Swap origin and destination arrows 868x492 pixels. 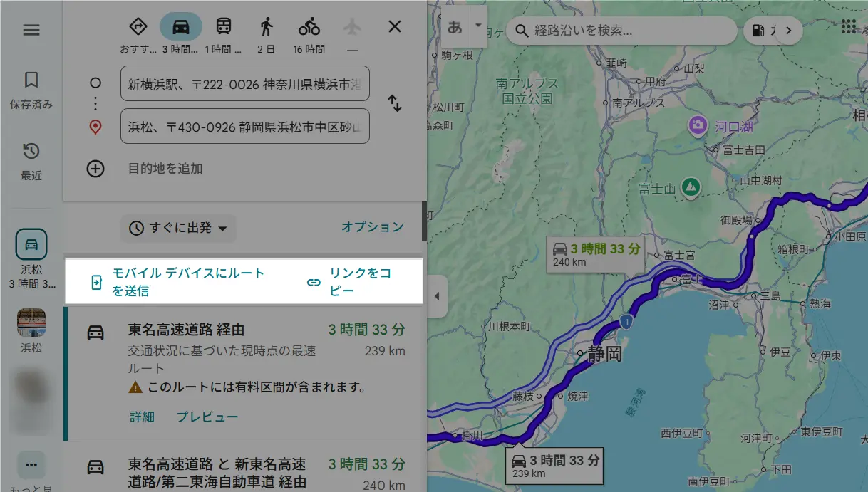(x=395, y=103)
